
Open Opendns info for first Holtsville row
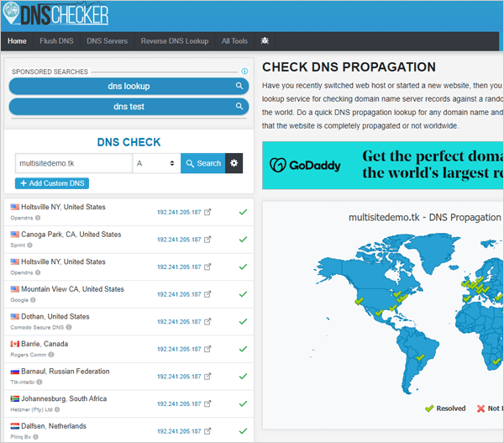tap(38, 218)
